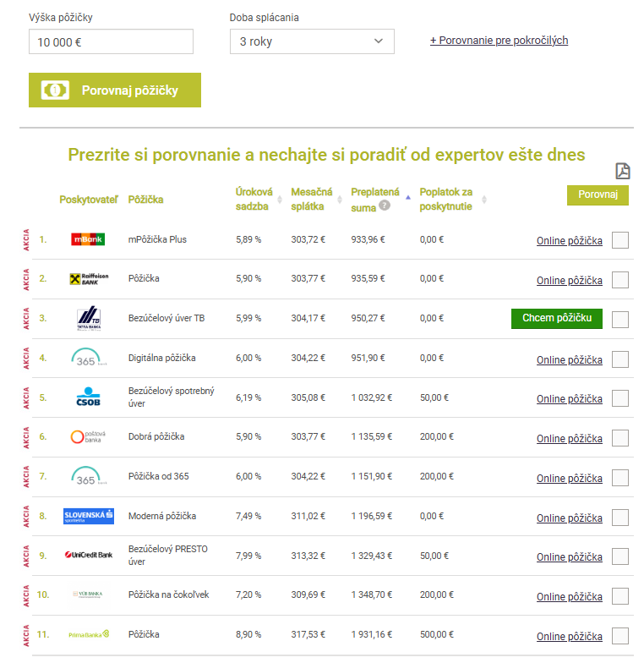Screen dimensions: 644x663
Task: Click the Poštová banka logo
Action: [88, 437]
